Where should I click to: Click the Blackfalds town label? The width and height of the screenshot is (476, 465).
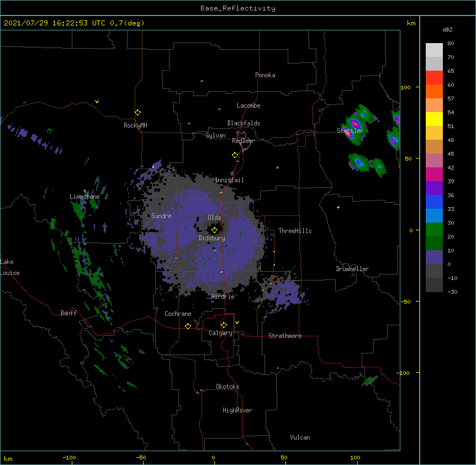click(244, 123)
